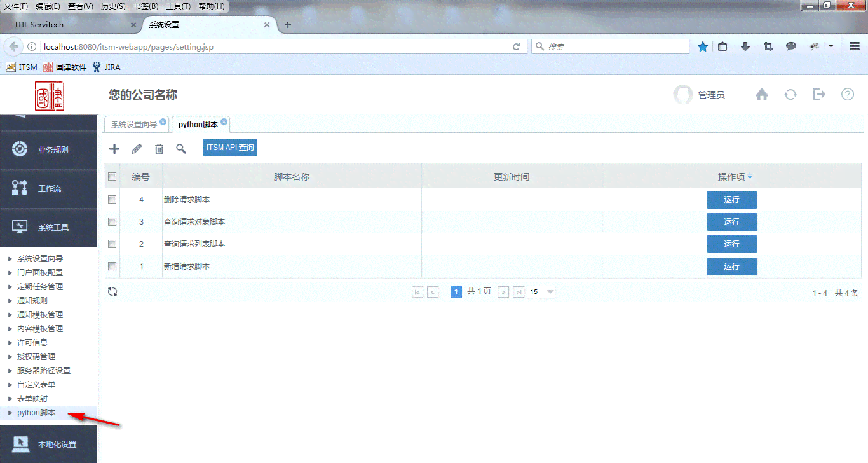
Task: Open 自定义表单 in the sidebar
Action: 36,384
